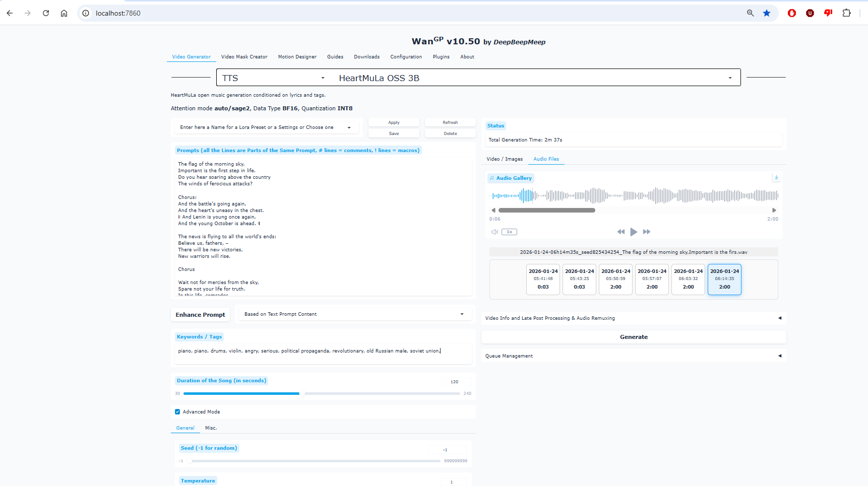
Task: Seek within the audio waveform
Action: (x=634, y=195)
